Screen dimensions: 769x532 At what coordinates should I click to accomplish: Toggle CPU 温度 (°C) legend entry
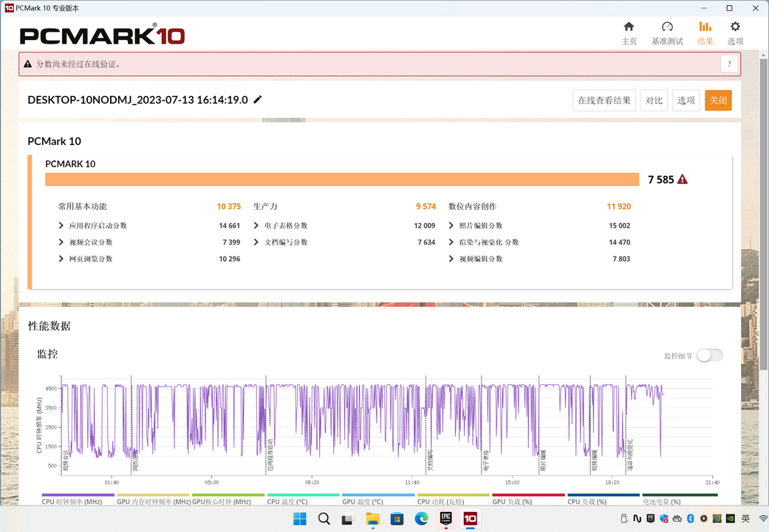[x=303, y=499]
